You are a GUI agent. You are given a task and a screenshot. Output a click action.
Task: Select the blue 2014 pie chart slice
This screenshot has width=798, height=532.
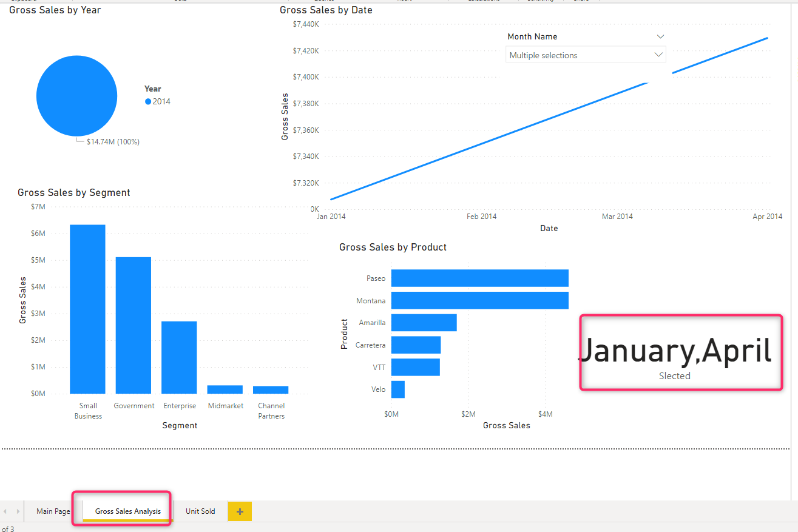(x=76, y=96)
